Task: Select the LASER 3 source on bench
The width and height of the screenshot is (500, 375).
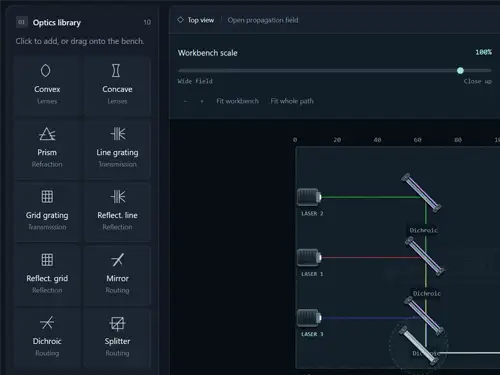Action: tap(309, 318)
